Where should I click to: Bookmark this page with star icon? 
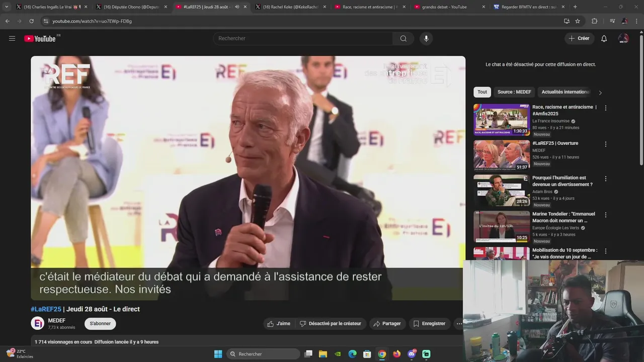pyautogui.click(x=578, y=21)
